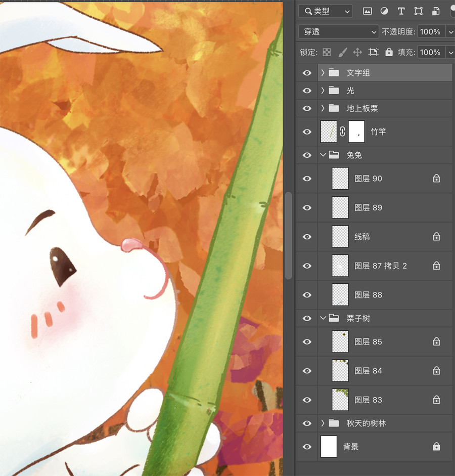
Task: Click the lock icon on 线稿 layer
Action: [x=436, y=236]
